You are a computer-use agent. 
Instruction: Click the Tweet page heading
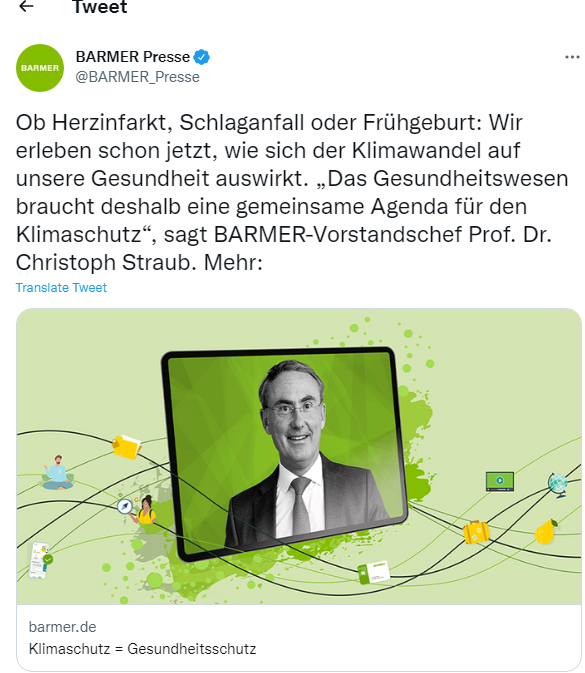[100, 7]
